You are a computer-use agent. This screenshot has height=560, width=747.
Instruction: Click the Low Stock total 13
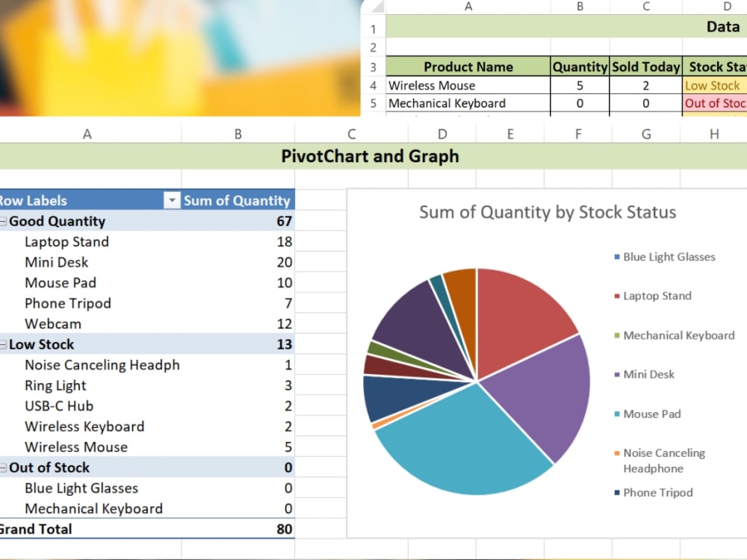pos(284,344)
